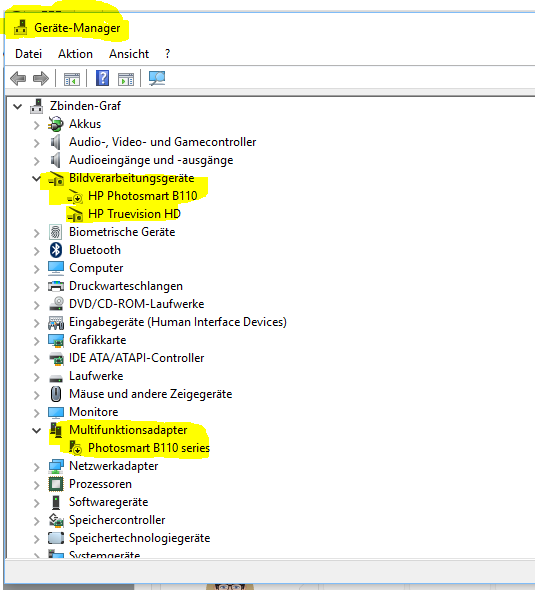Click the Druckwarteschlangen printer icon
The height and width of the screenshot is (590, 535).
pos(56,286)
